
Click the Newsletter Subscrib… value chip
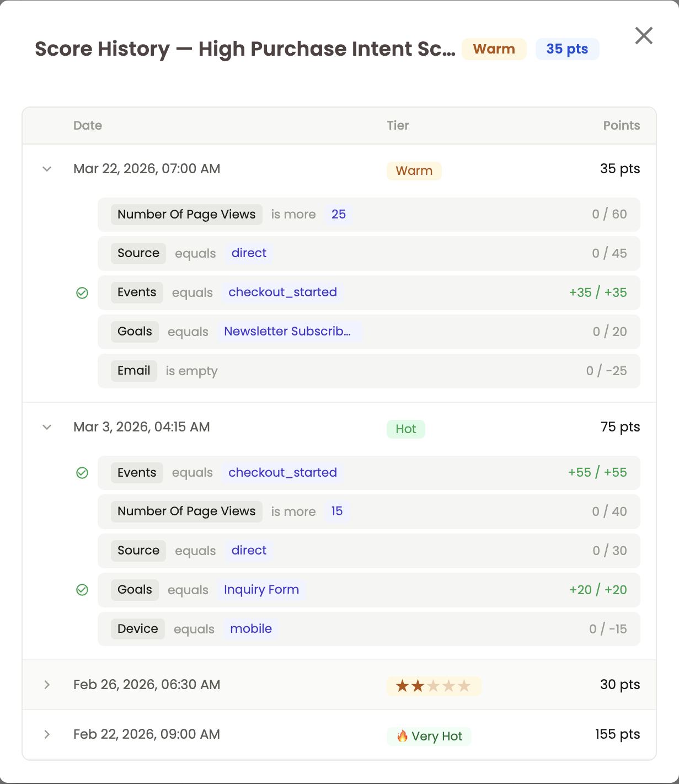tap(290, 332)
